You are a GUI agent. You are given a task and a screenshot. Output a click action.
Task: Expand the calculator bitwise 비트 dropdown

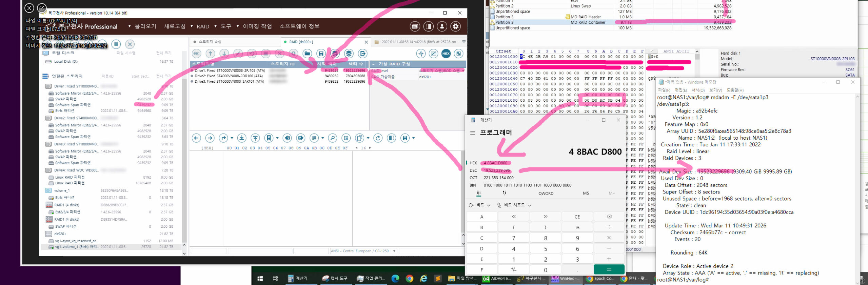click(x=479, y=205)
